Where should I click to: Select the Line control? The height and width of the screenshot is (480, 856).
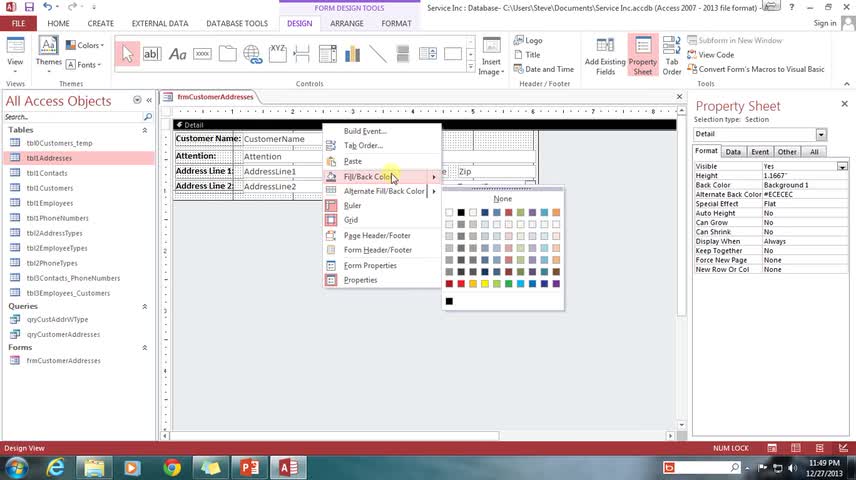[377, 54]
